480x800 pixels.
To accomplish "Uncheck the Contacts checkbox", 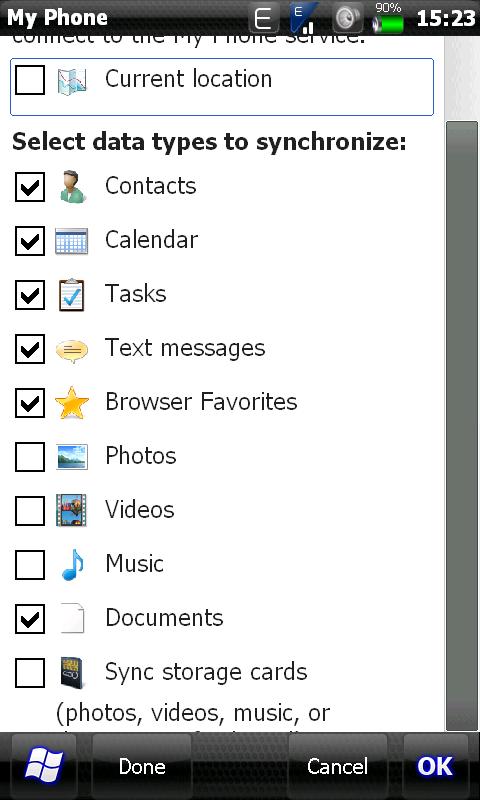I will 30,186.
